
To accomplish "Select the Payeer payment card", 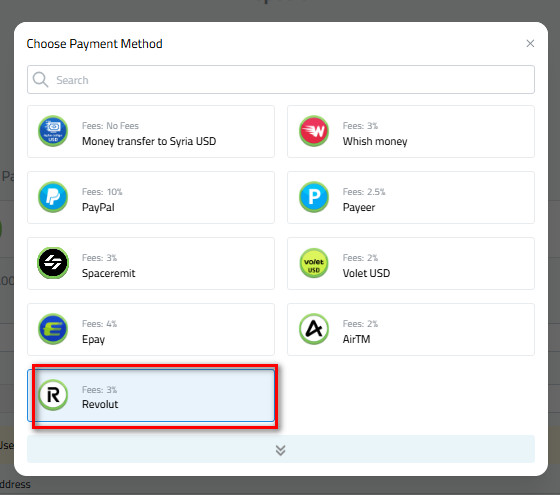I will [x=411, y=198].
